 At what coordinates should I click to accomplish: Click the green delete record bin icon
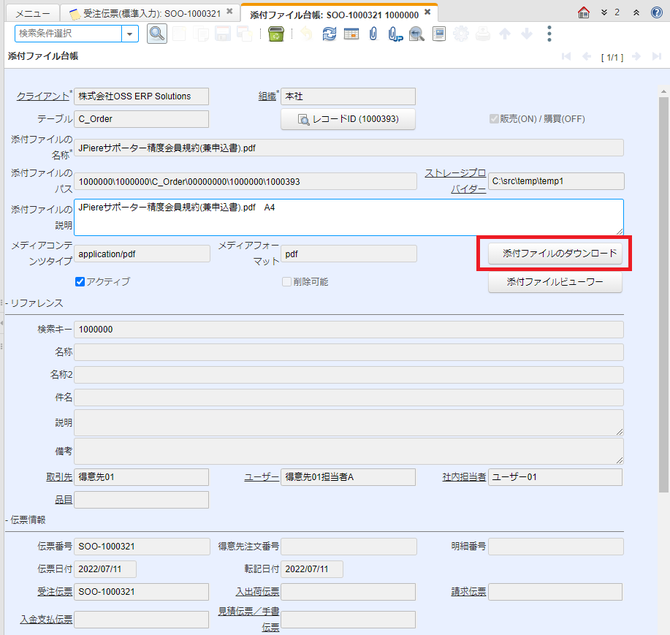click(276, 34)
